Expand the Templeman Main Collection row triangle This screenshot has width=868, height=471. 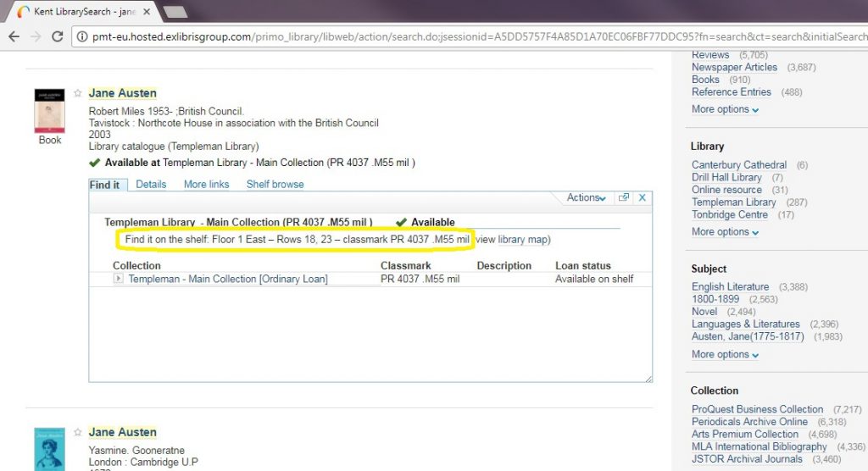click(x=119, y=279)
